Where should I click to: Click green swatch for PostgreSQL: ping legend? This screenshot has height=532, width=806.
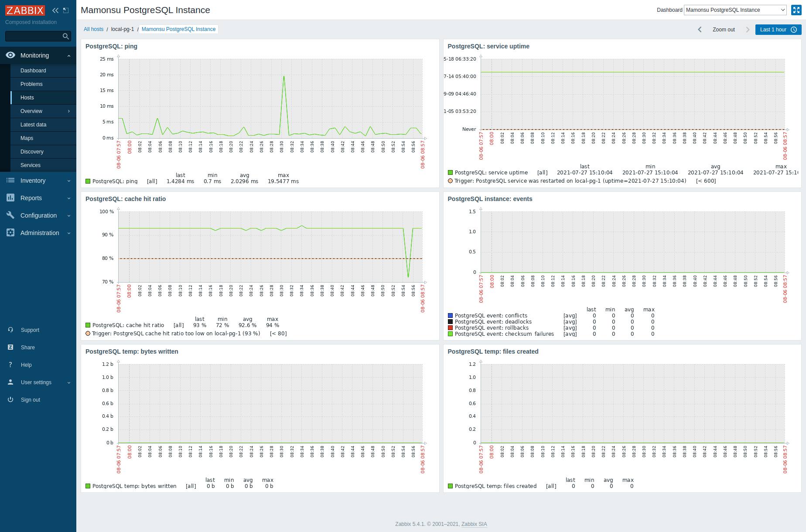(88, 181)
